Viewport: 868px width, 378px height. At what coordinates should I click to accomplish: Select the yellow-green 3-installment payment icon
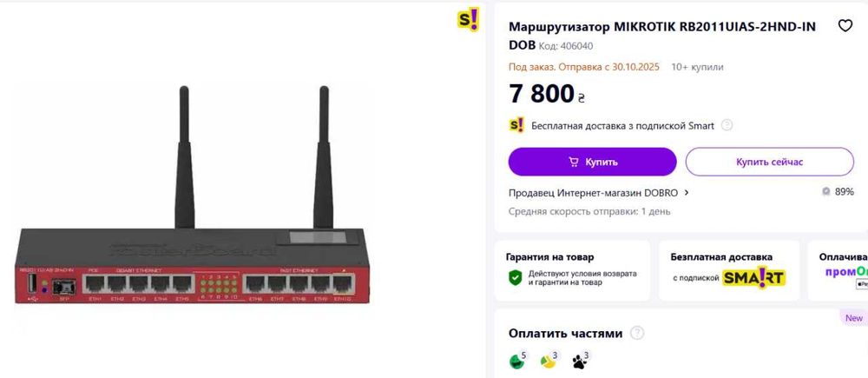549,360
